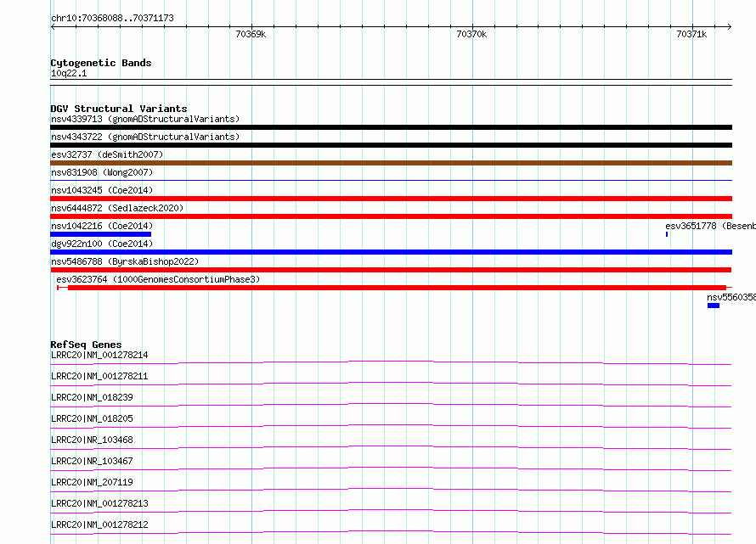Open variant nsv1042216 (Coe2014) label

(x=102, y=226)
